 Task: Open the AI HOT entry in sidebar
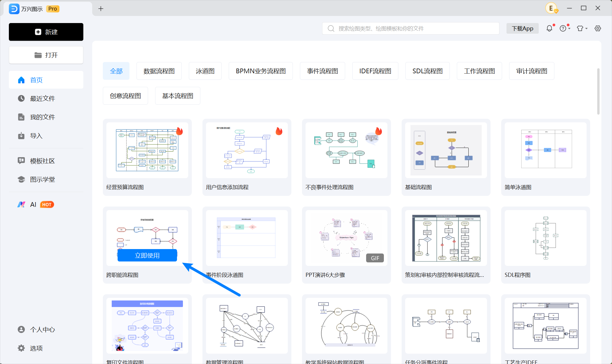click(x=46, y=204)
